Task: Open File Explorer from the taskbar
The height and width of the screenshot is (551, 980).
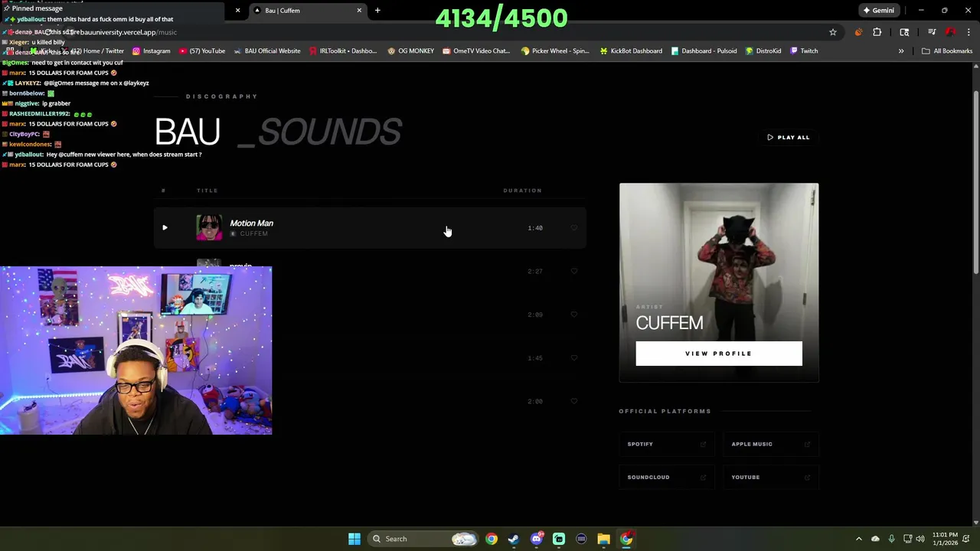Action: click(604, 539)
